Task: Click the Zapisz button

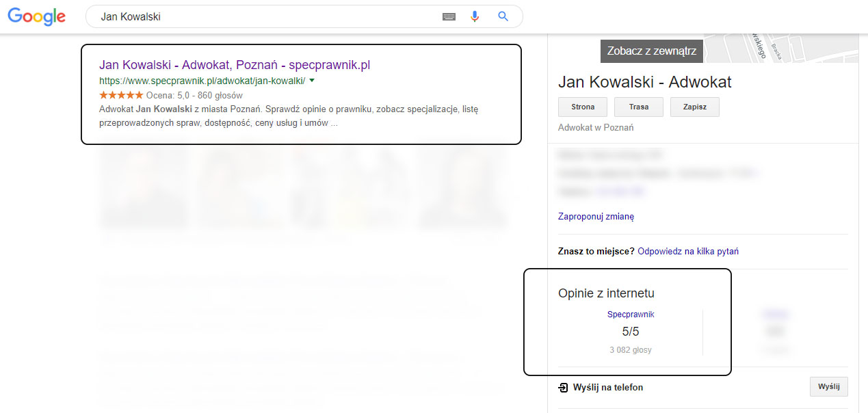Action: coord(695,107)
